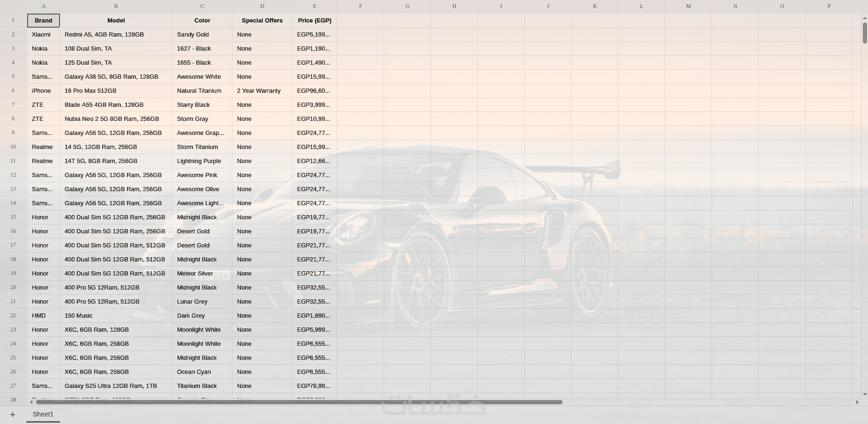Select the Titanium Black cell

[x=202, y=386]
